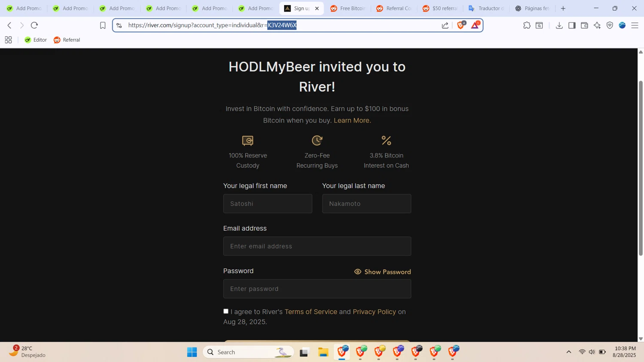This screenshot has width=644, height=362.
Task: Toggle the browser sidebar
Action: point(572,25)
